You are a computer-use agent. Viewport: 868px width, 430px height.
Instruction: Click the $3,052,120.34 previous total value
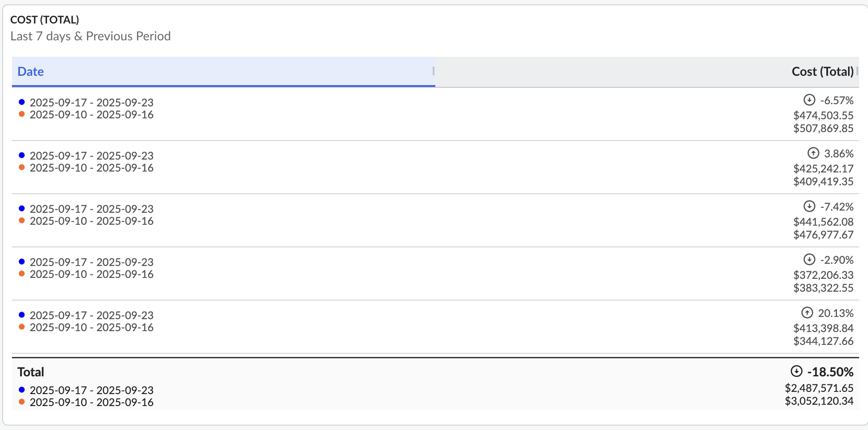[819, 401]
